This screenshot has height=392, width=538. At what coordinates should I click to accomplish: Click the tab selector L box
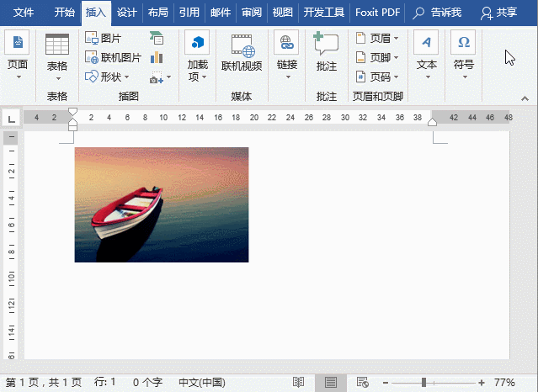(x=11, y=119)
